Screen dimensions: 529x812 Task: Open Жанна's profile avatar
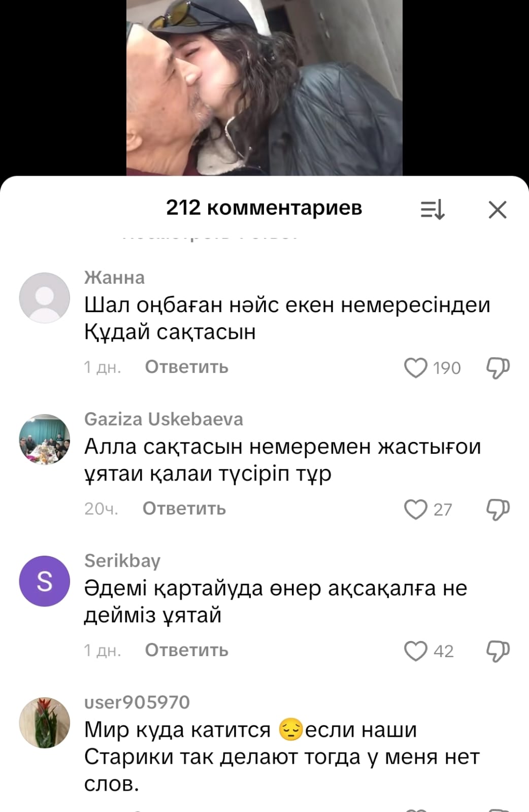tap(45, 298)
